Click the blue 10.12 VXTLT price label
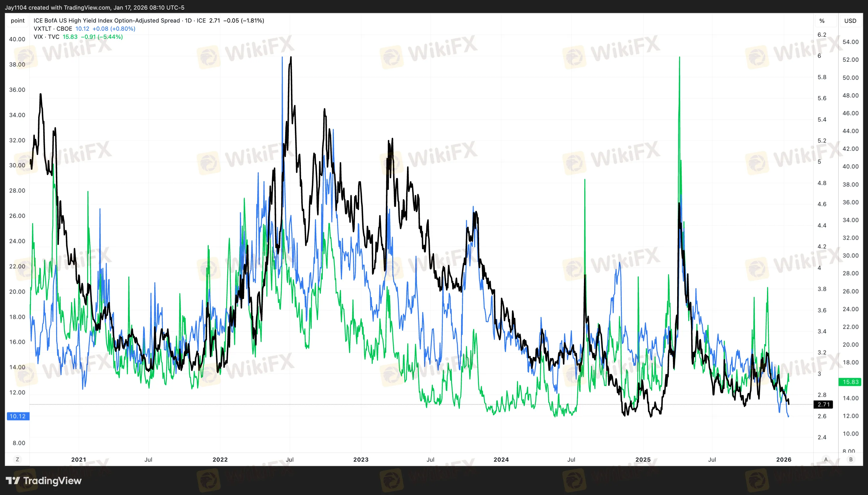 tap(18, 416)
